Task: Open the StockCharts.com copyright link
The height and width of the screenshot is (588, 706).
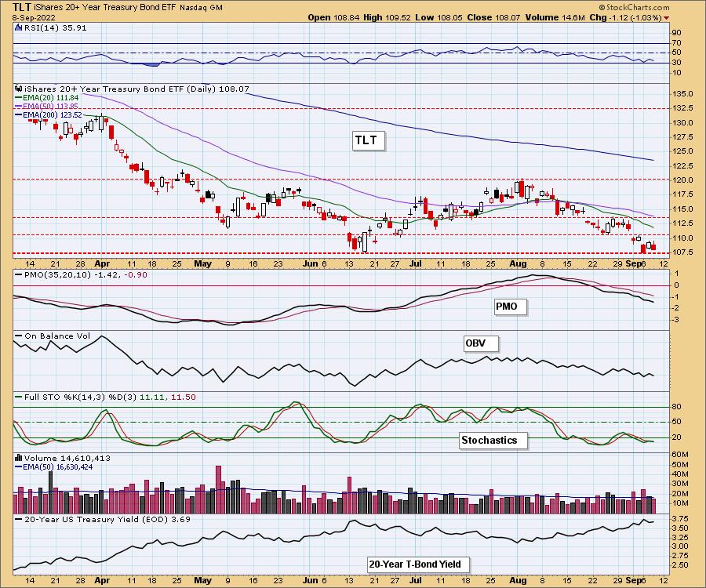Action: tap(635, 7)
